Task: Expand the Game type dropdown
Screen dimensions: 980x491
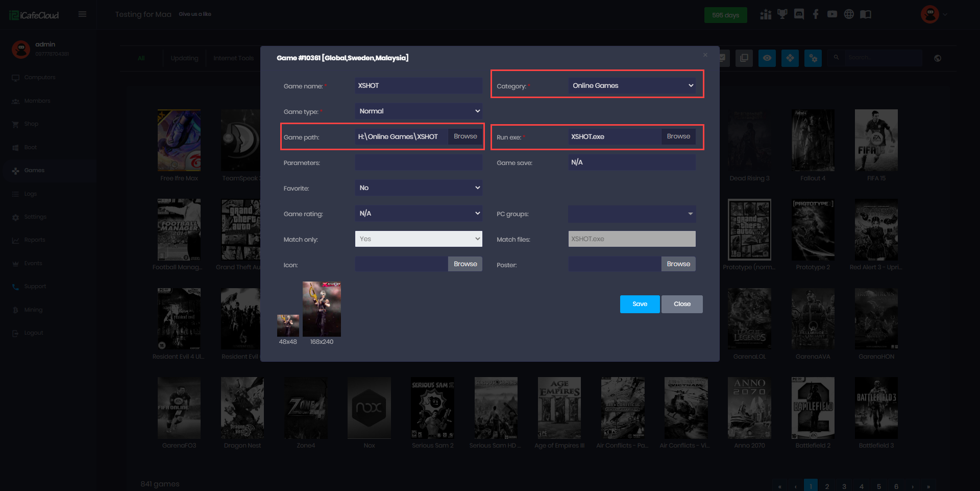Action: click(419, 111)
